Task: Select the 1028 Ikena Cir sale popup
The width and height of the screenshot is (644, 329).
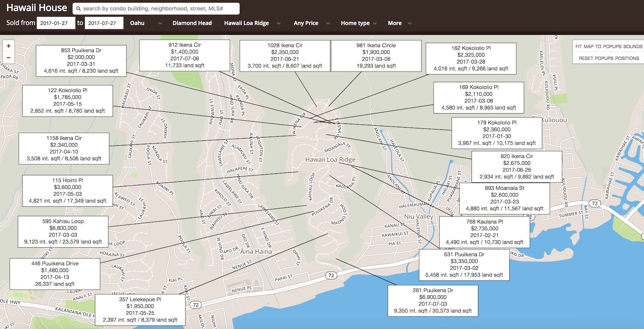Action: (285, 56)
